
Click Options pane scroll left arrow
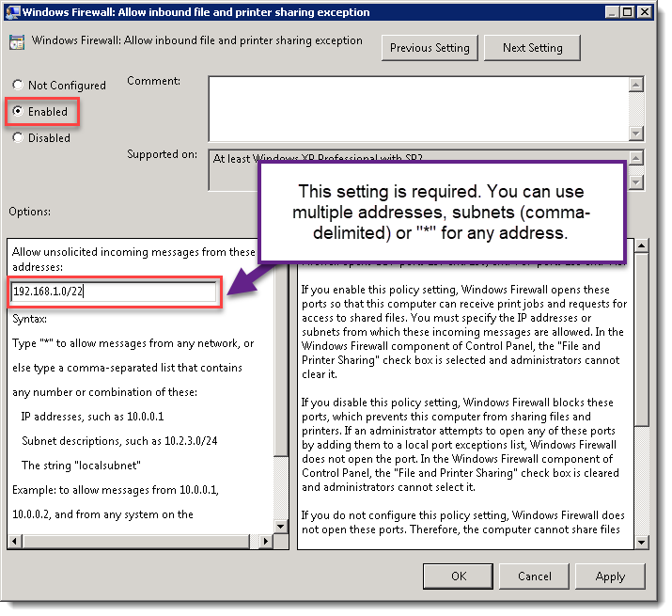[x=15, y=541]
